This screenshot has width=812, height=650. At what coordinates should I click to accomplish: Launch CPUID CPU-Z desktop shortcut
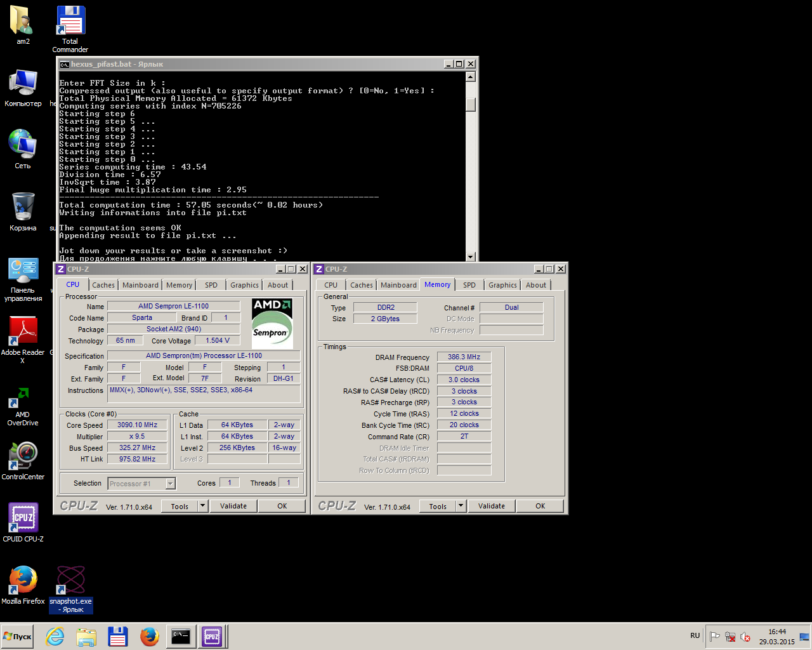tap(23, 522)
